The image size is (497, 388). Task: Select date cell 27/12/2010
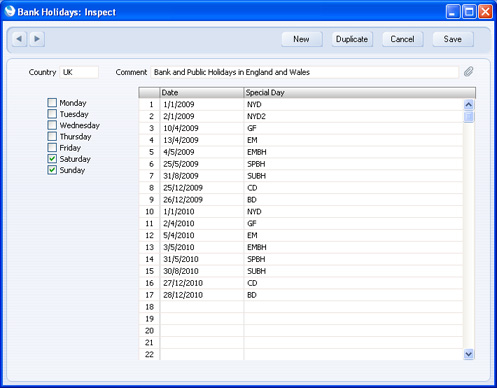tap(202, 283)
